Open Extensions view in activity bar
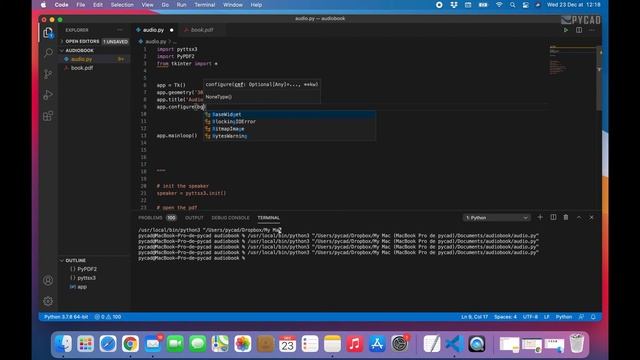Viewport: 640px width, 360px height. [x=48, y=116]
